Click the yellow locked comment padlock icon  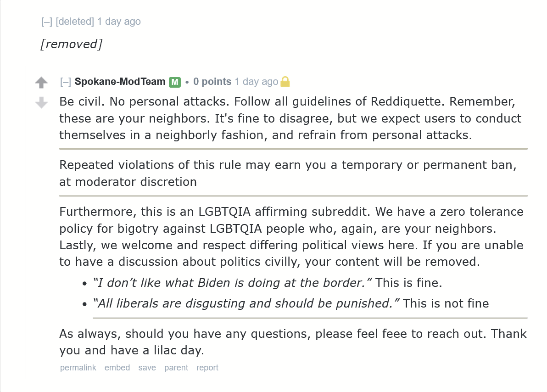(x=285, y=82)
